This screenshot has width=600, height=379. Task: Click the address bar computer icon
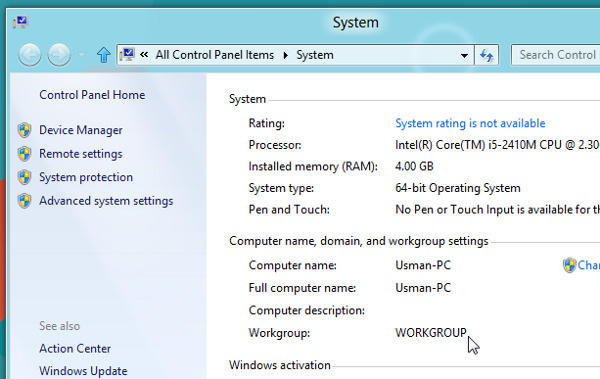click(127, 55)
